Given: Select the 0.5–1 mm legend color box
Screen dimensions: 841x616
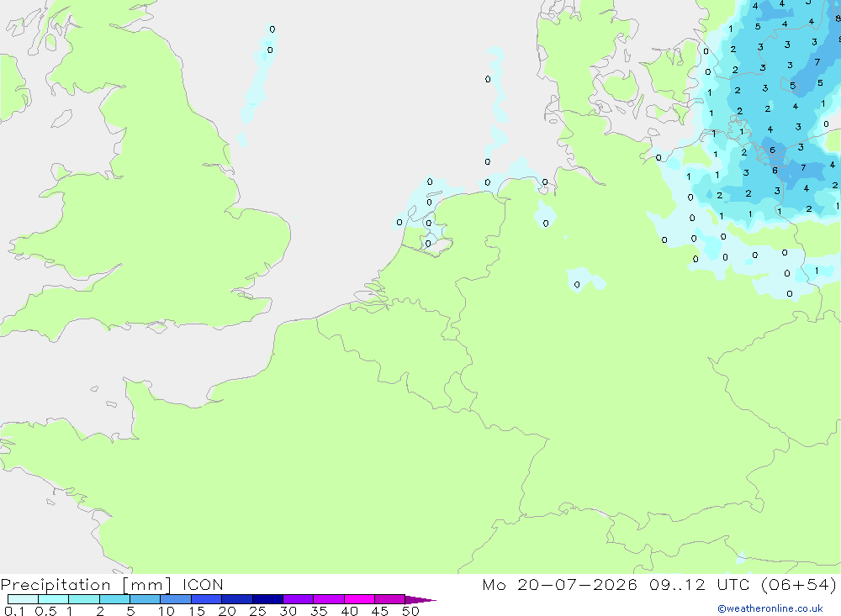Looking at the screenshot, I should (54, 599).
